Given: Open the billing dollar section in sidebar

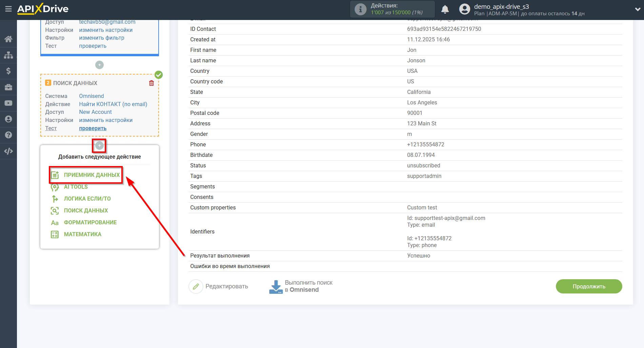Looking at the screenshot, I should pyautogui.click(x=8, y=71).
